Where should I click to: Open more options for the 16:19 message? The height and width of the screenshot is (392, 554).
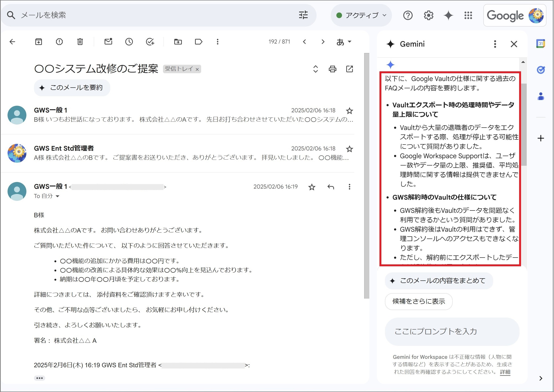tap(350, 187)
